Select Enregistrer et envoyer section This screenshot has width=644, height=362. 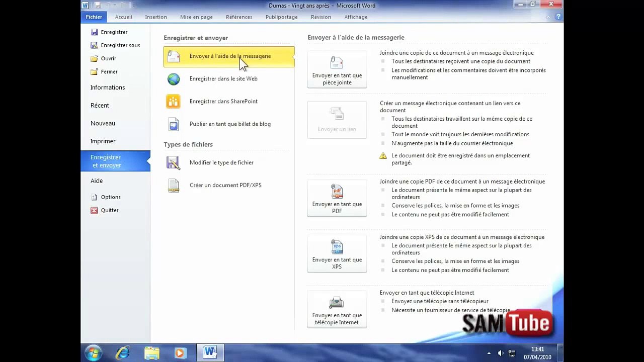coord(115,161)
